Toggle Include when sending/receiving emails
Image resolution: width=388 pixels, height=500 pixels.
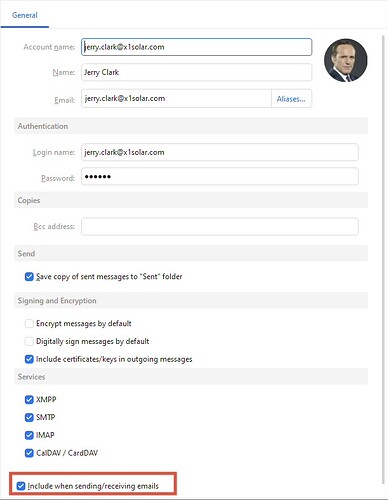(21, 486)
